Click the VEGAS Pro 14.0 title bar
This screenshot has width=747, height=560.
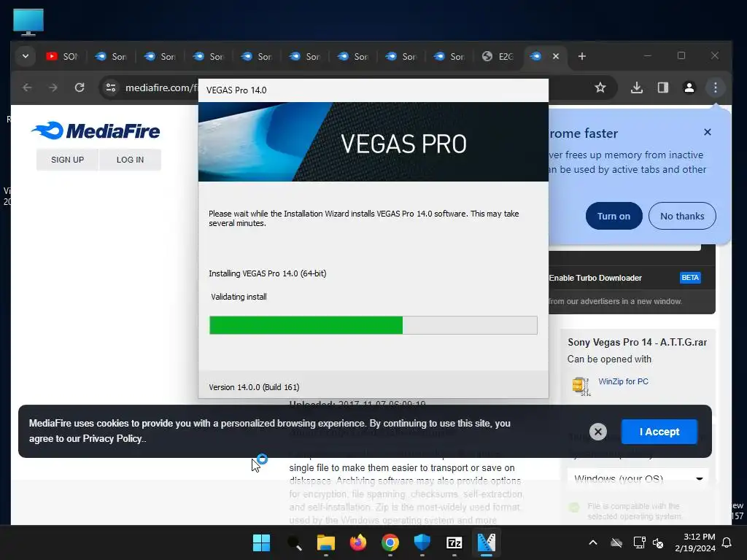point(373,90)
